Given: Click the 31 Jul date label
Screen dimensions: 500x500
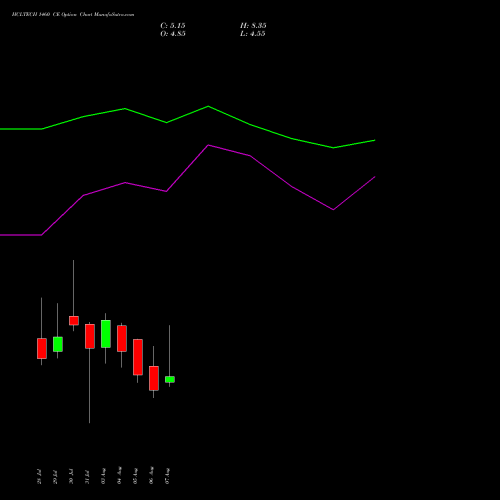Looking at the screenshot, I should (87, 477).
